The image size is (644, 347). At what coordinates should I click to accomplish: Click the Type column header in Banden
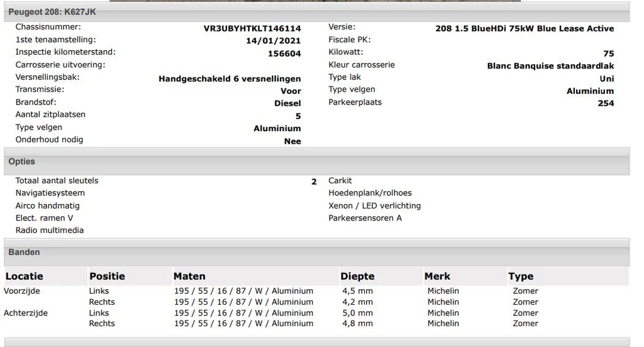pos(521,276)
